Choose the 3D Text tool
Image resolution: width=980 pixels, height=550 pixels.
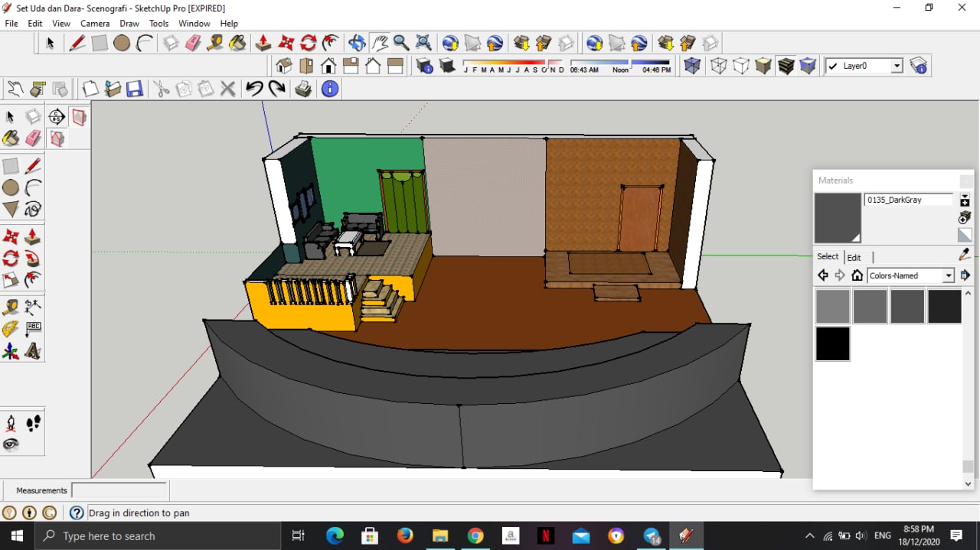click(x=33, y=350)
